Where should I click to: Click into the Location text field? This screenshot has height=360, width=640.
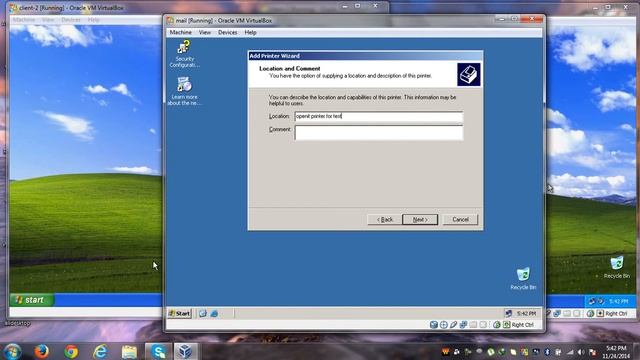click(x=379, y=117)
